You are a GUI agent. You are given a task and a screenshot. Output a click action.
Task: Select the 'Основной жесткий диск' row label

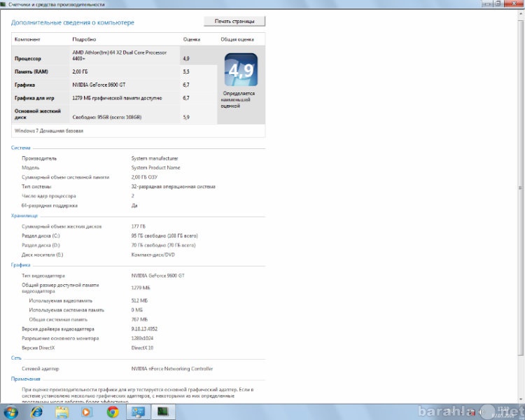[38, 114]
